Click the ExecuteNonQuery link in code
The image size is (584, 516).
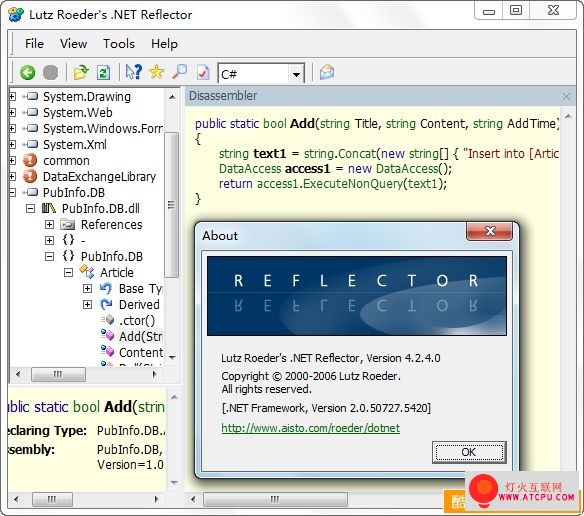[353, 184]
